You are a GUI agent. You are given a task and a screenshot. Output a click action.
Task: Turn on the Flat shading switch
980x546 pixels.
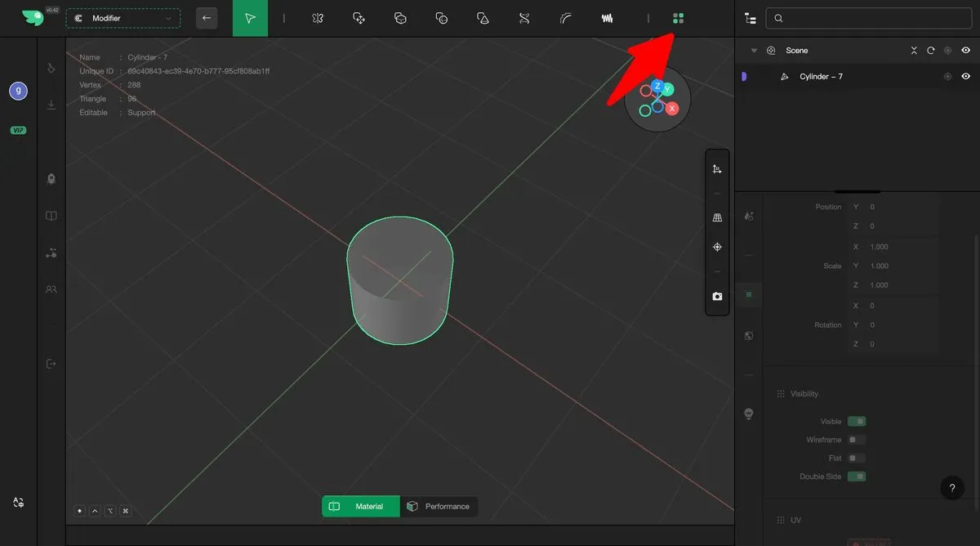(x=856, y=459)
